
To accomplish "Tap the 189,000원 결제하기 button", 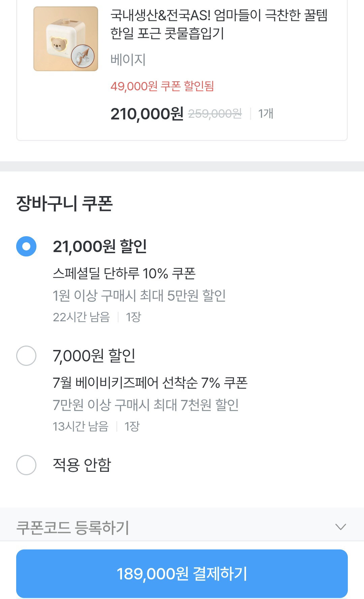I will 182,574.
